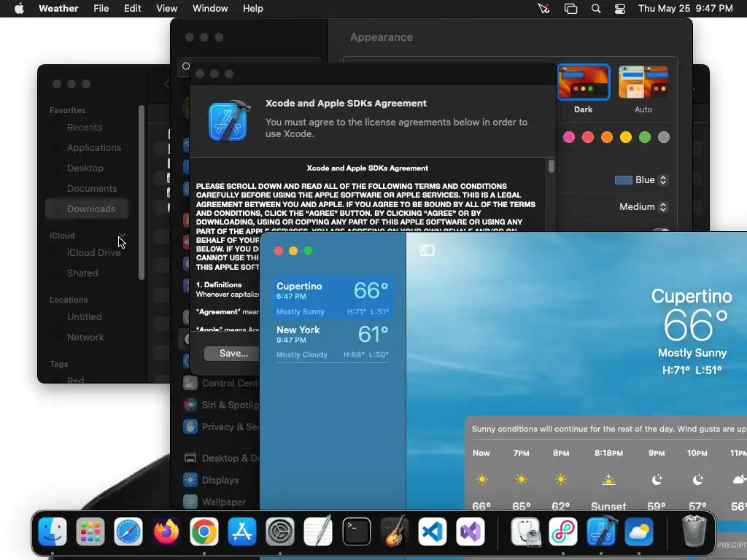Select the New York city card in Weather

point(333,341)
